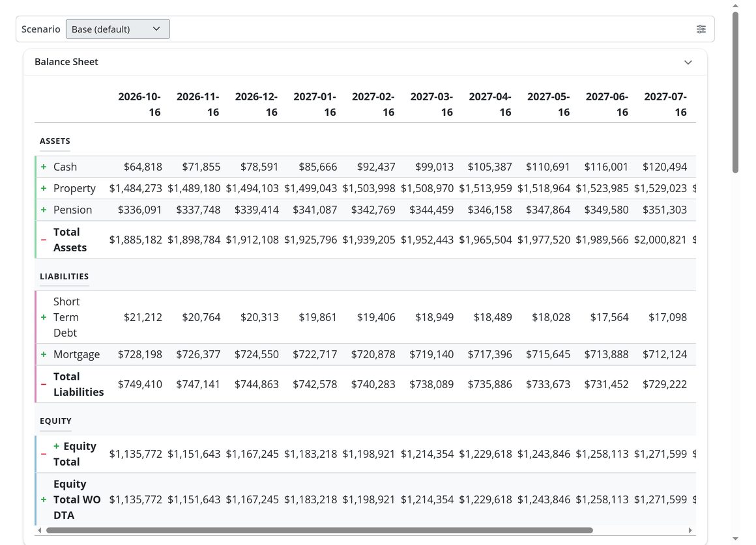Click Total Assets value $2,000,821
This screenshot has width=756, height=545.
[x=660, y=240]
